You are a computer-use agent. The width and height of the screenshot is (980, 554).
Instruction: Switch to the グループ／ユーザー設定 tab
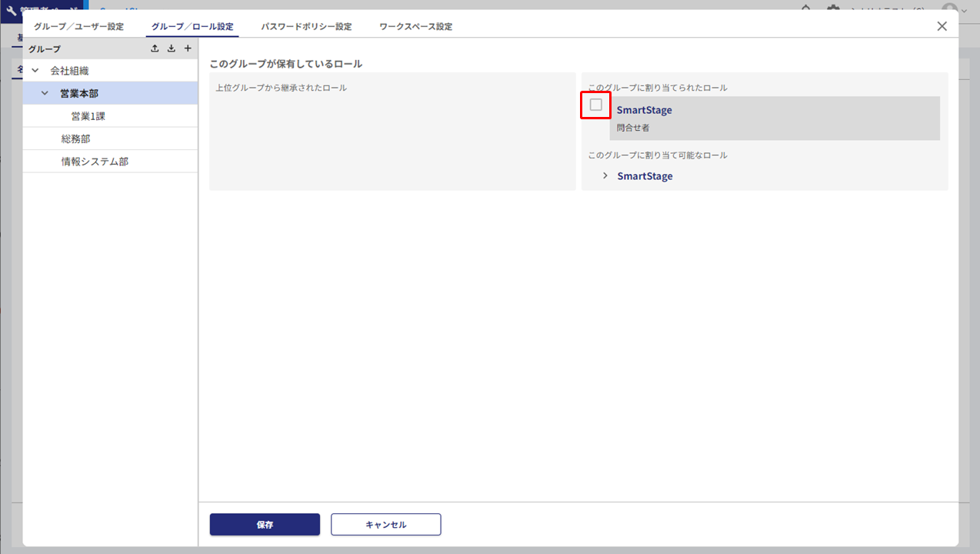78,26
